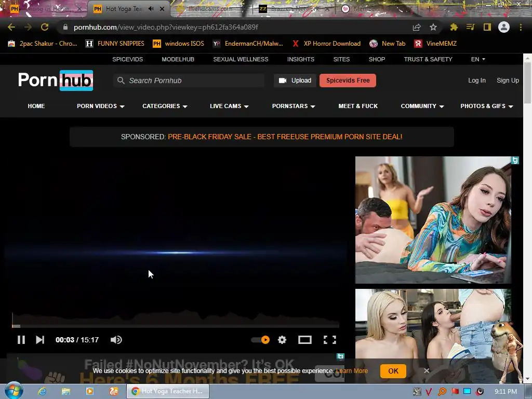Viewport: 532px width, 399px height.
Task: Launch Internet Explorer from the taskbar
Action: tap(42, 391)
